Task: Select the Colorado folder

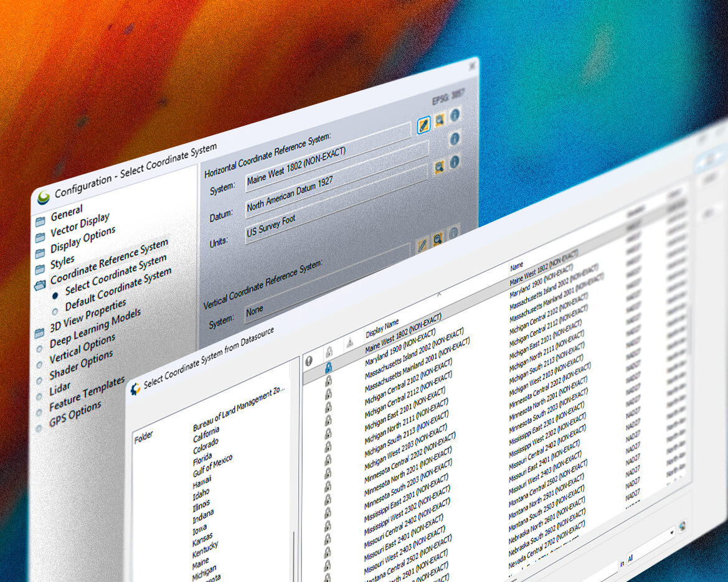Action: point(206,446)
